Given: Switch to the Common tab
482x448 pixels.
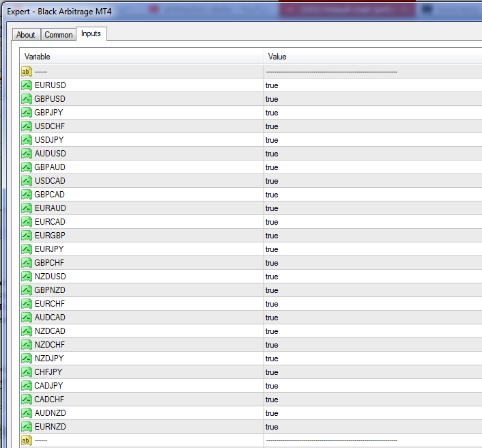Looking at the screenshot, I should pyautogui.click(x=59, y=35).
